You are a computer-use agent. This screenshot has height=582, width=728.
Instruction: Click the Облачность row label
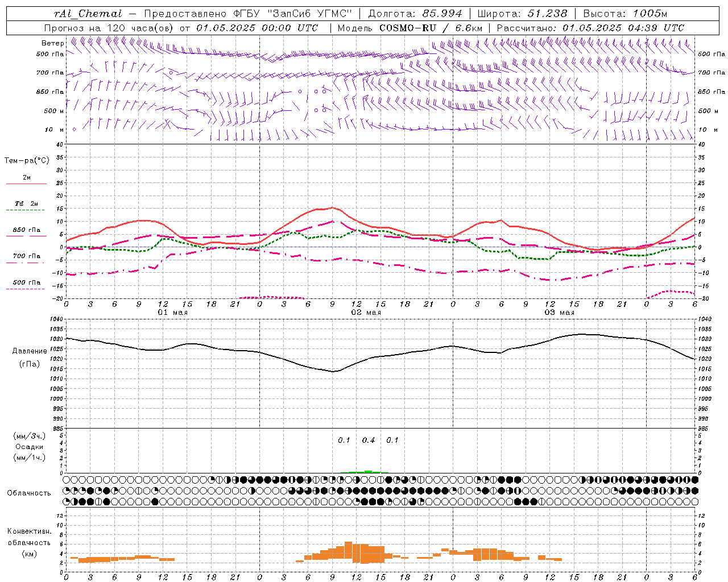[29, 493]
